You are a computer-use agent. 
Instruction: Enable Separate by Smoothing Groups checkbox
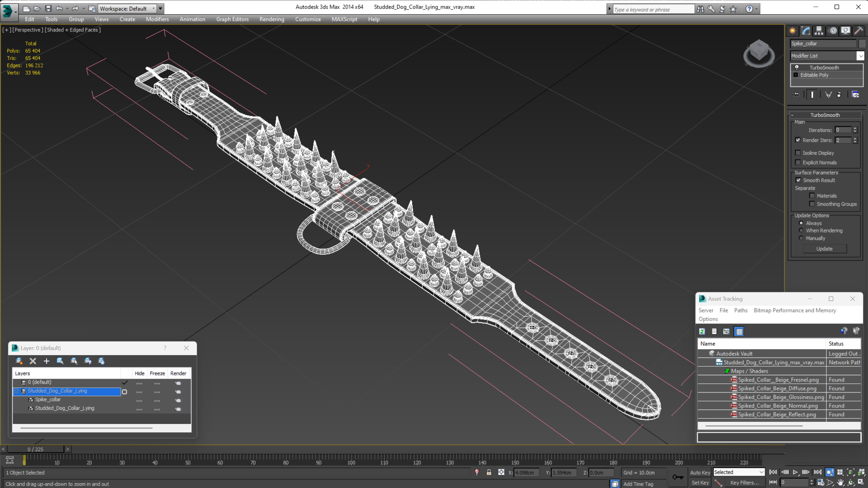812,204
